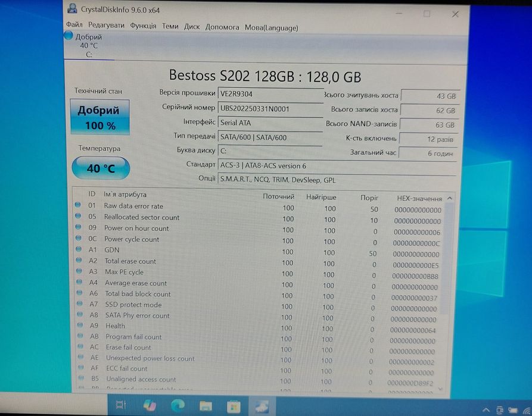Click the features field S.M.A.R.T., NCQ, TRIM
The image size is (532, 416).
[x=336, y=180]
